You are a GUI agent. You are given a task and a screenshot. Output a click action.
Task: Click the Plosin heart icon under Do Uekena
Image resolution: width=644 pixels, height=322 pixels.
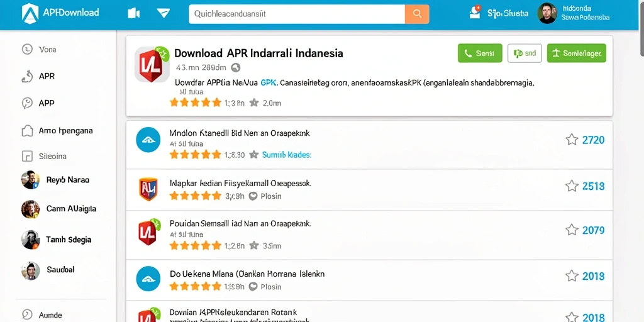click(x=253, y=287)
